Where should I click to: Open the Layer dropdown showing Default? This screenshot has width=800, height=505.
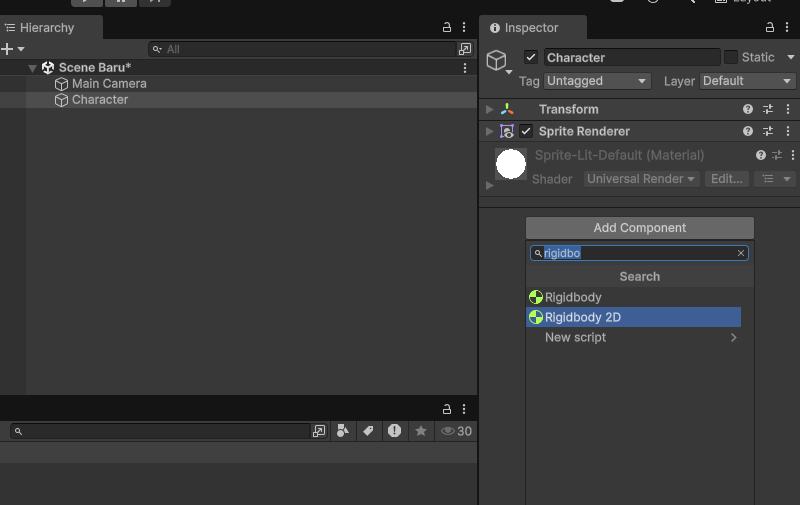747,81
